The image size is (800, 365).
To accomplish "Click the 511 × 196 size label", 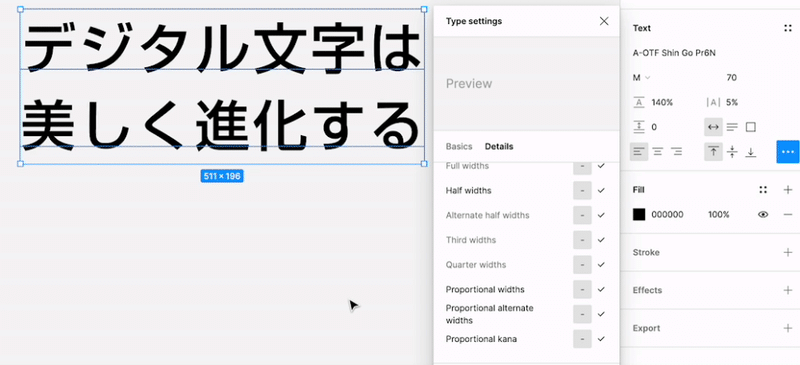I will [x=222, y=177].
